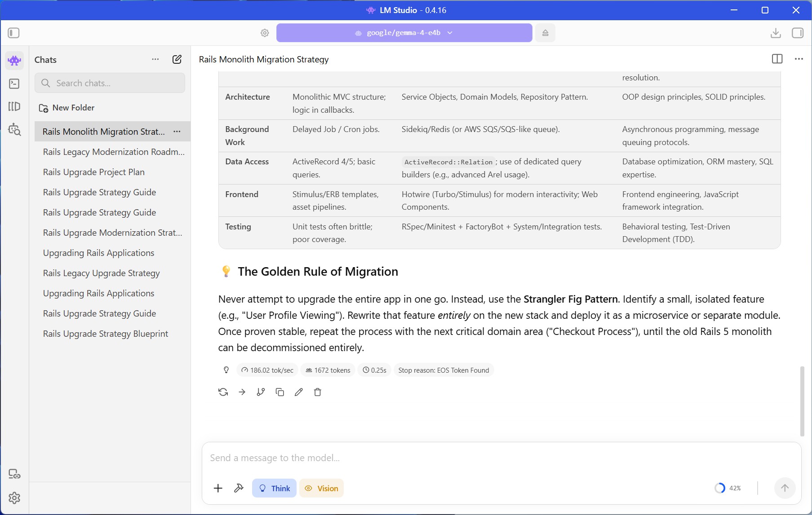Branch the conversation from this message
This screenshot has width=812, height=515.
coord(261,392)
